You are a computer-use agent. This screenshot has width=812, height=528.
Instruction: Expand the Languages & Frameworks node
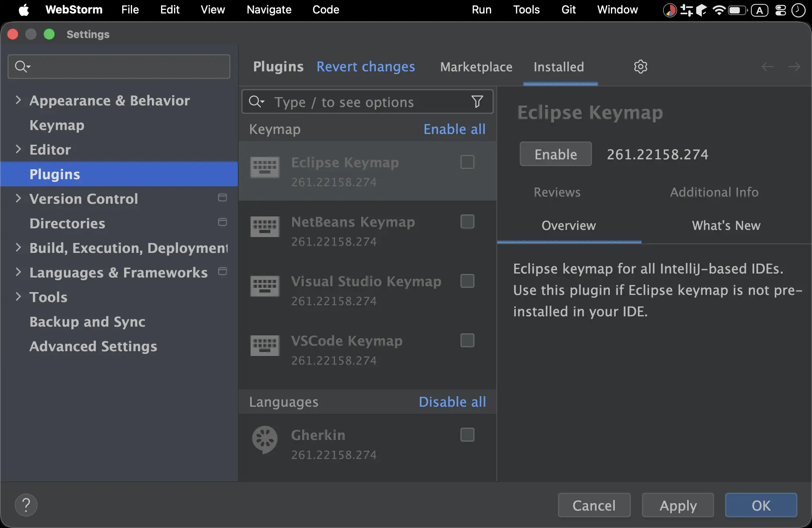tap(18, 272)
